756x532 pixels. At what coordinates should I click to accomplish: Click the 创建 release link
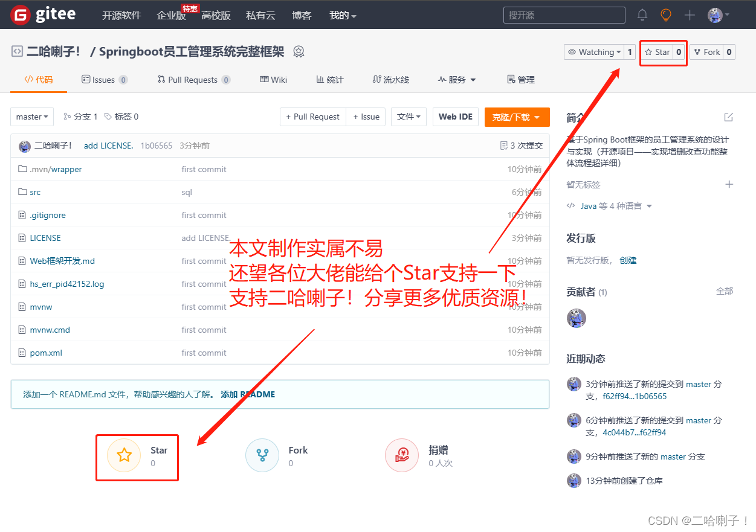pyautogui.click(x=628, y=260)
